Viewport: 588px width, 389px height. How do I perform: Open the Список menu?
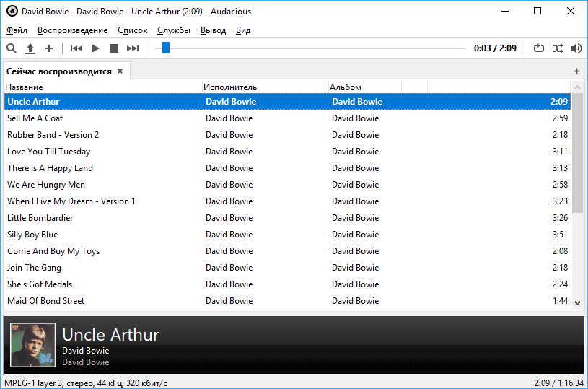pos(132,30)
